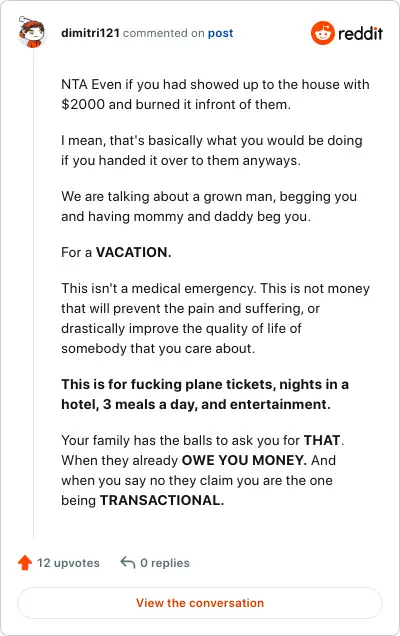Click the "12 upvotes" count
This screenshot has height=636, width=400.
coord(68,563)
